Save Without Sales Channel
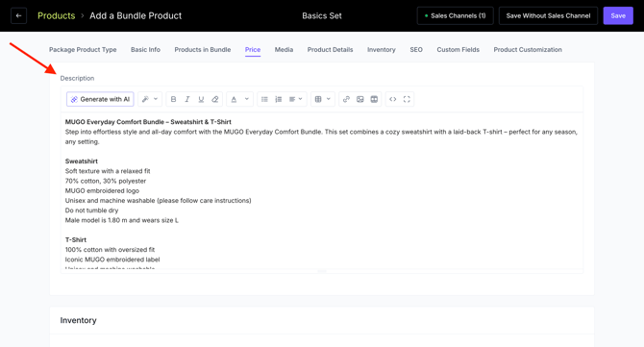 [x=548, y=15]
